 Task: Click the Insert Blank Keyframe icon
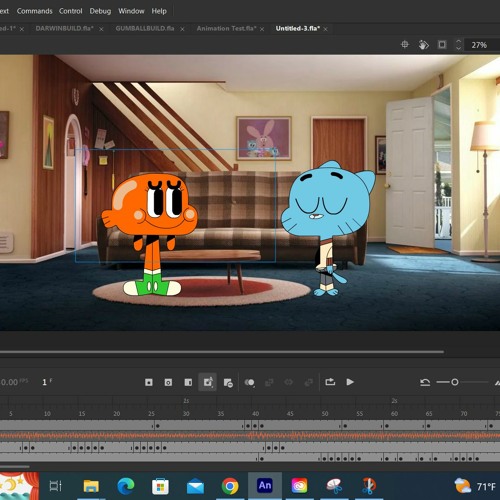[x=168, y=382]
